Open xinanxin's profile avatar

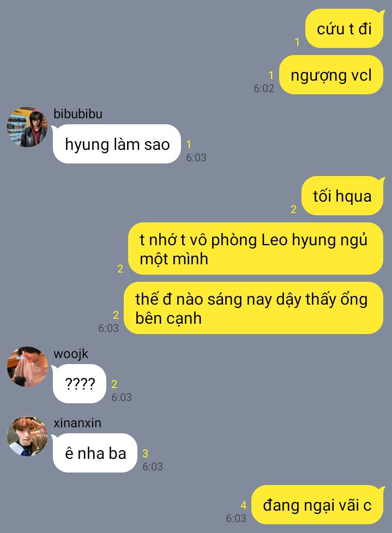pos(27,436)
